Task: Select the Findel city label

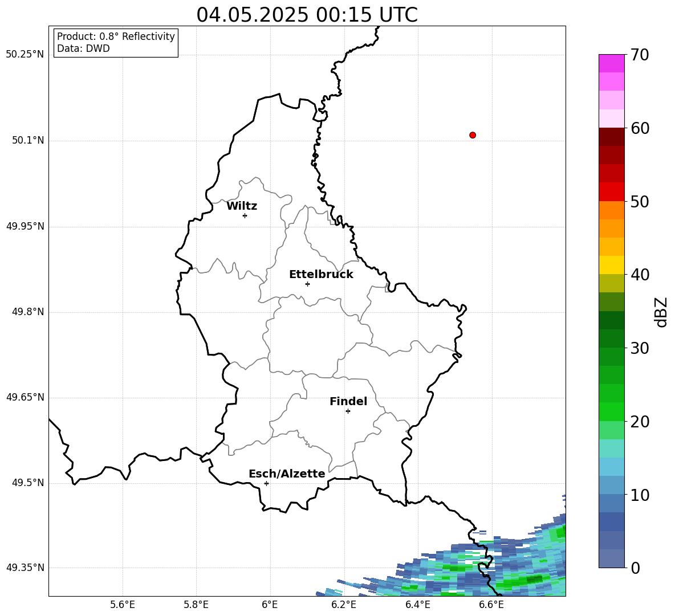Action: (348, 401)
